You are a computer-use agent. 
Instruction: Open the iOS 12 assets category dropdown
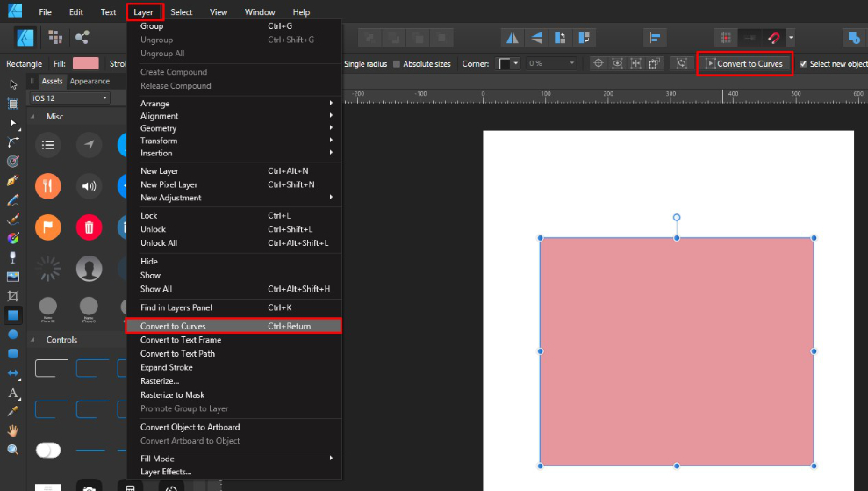[x=69, y=98]
